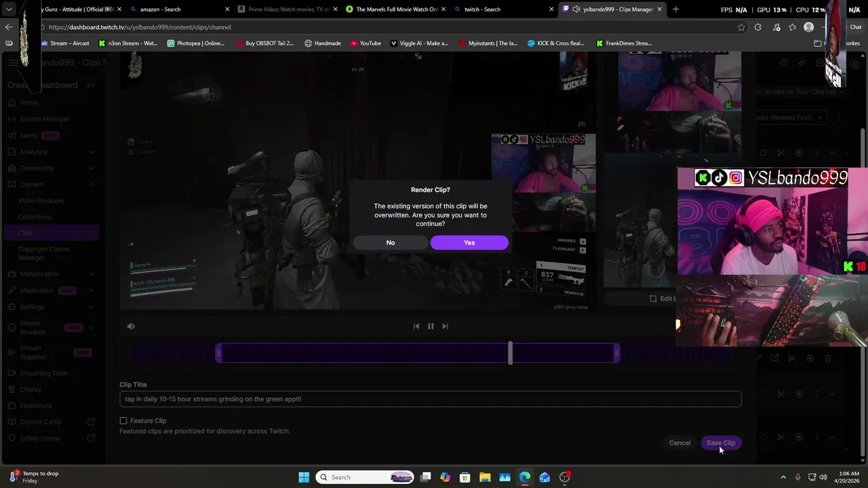Screen dimensions: 868x488
Task: Switch to the Prime Video browser tab
Action: point(286,9)
